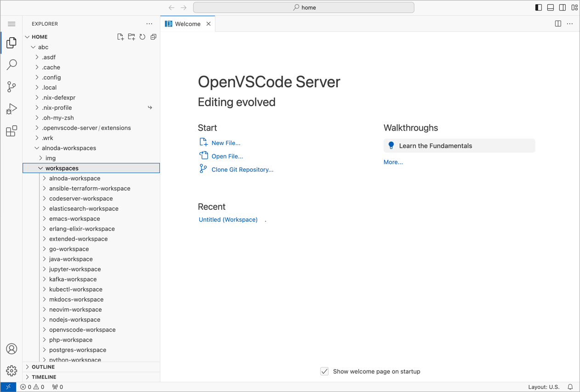Select the .wrk folder
Screen dimensions: 580x392
91,138
